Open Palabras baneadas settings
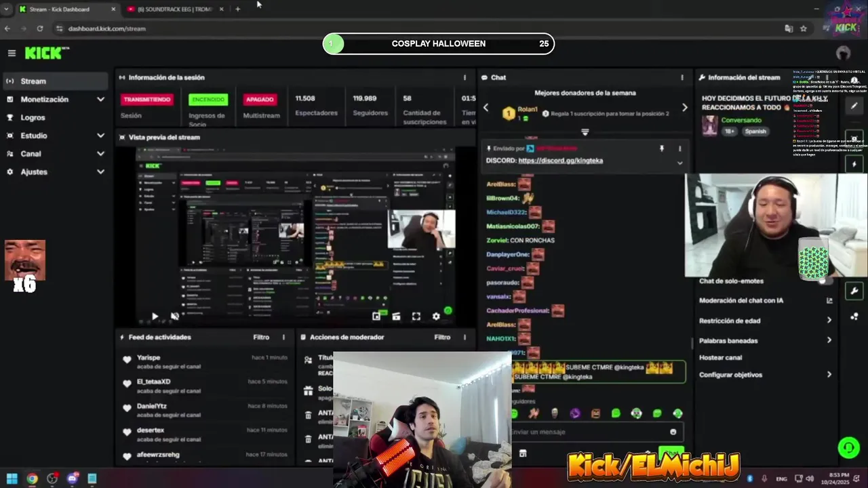 click(765, 340)
